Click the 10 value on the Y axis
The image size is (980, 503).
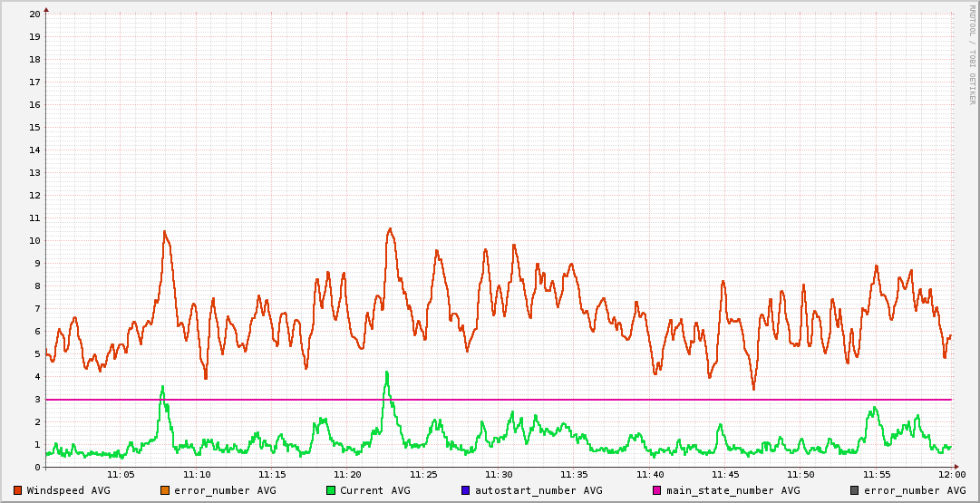(34, 241)
